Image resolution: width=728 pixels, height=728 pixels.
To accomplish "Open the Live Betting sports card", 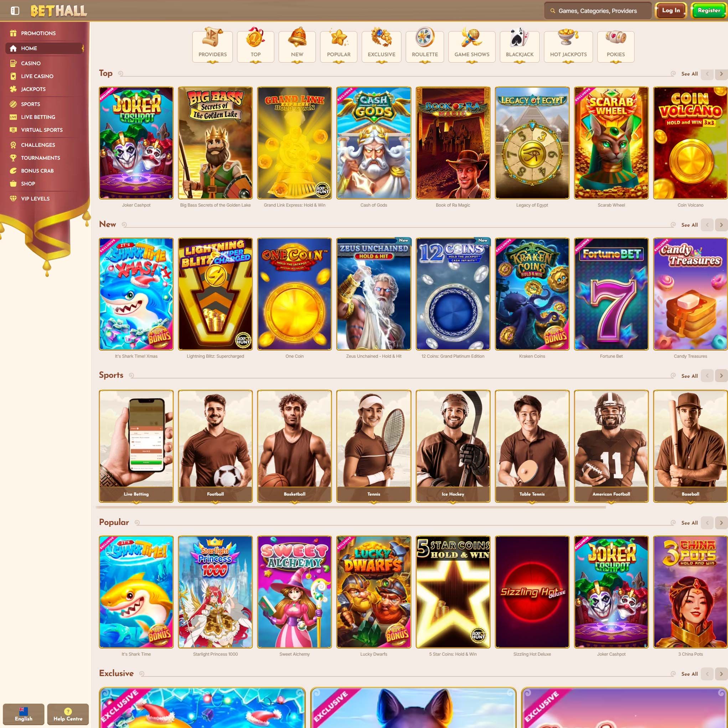I will pyautogui.click(x=136, y=446).
